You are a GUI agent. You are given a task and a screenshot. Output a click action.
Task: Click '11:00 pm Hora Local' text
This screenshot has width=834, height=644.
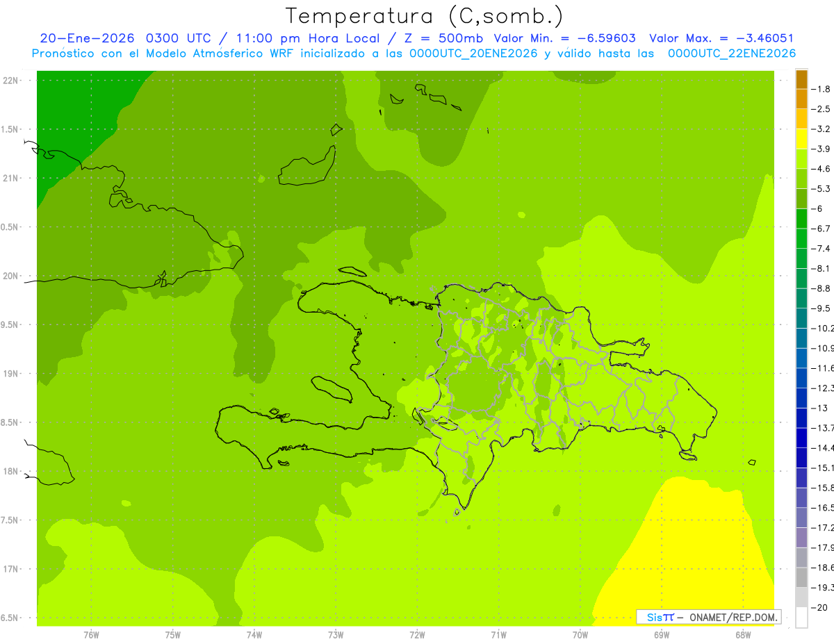pos(309,38)
